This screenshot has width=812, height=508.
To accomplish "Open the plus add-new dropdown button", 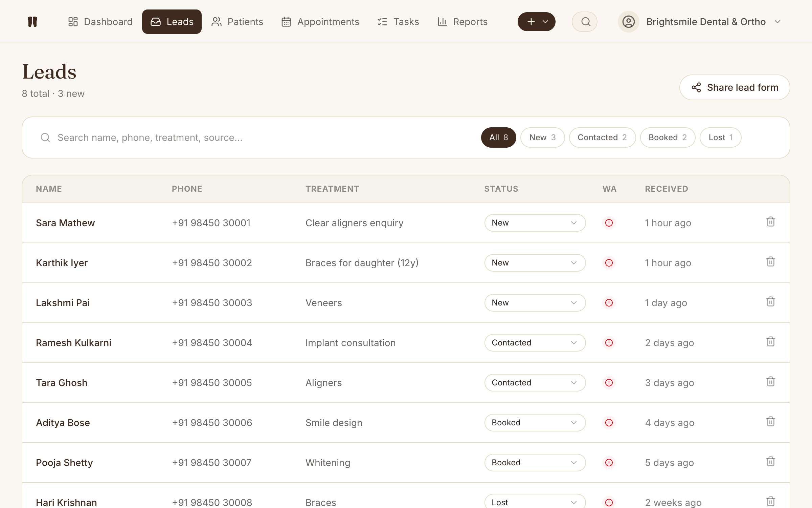I will (536, 22).
